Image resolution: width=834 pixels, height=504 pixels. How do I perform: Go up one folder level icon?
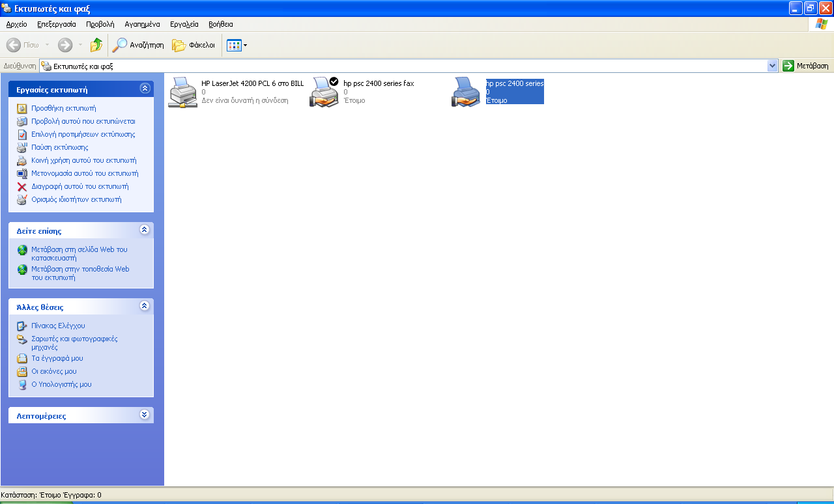tap(96, 45)
